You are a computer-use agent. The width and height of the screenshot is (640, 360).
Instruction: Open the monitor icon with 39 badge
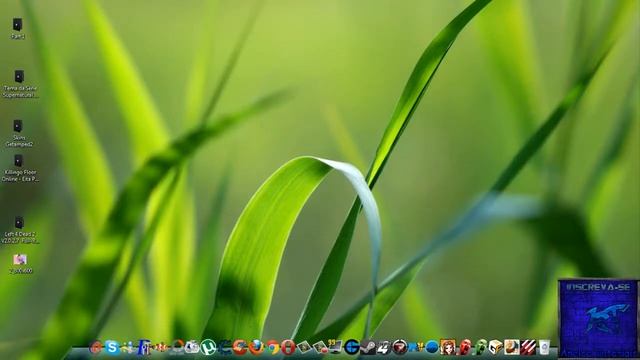pyautogui.click(x=335, y=347)
